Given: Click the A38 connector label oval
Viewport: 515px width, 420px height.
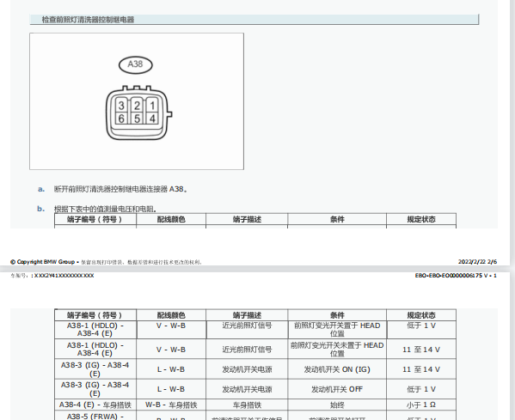Looking at the screenshot, I should 135,64.
